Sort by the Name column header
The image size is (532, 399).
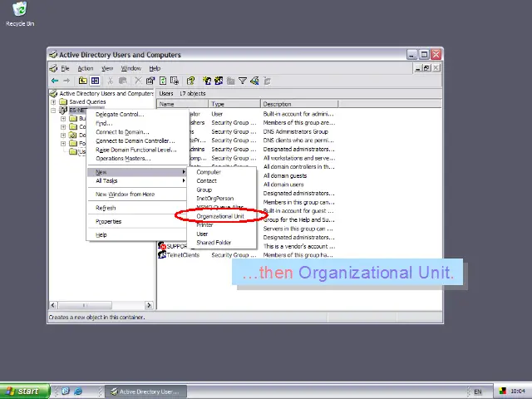(183, 104)
